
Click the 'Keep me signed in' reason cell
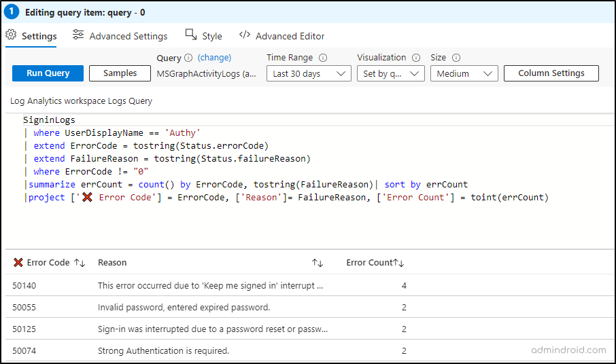point(211,285)
